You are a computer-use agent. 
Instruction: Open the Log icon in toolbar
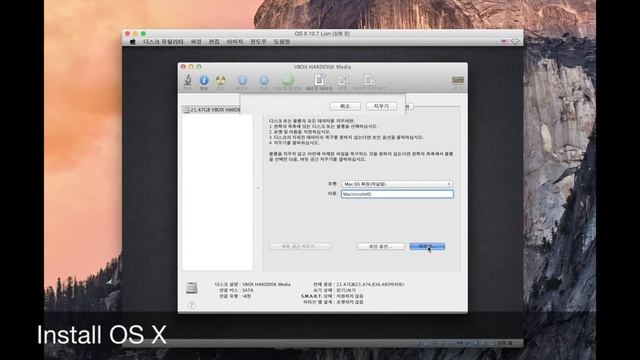coord(458,80)
